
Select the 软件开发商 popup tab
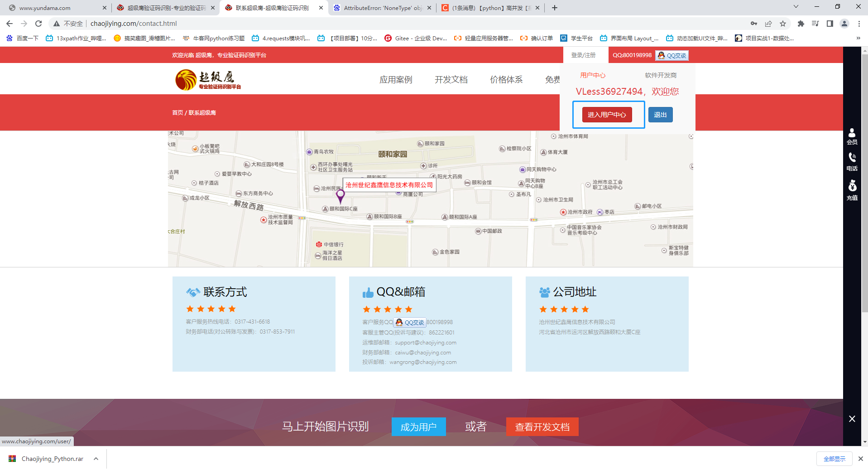pos(661,75)
